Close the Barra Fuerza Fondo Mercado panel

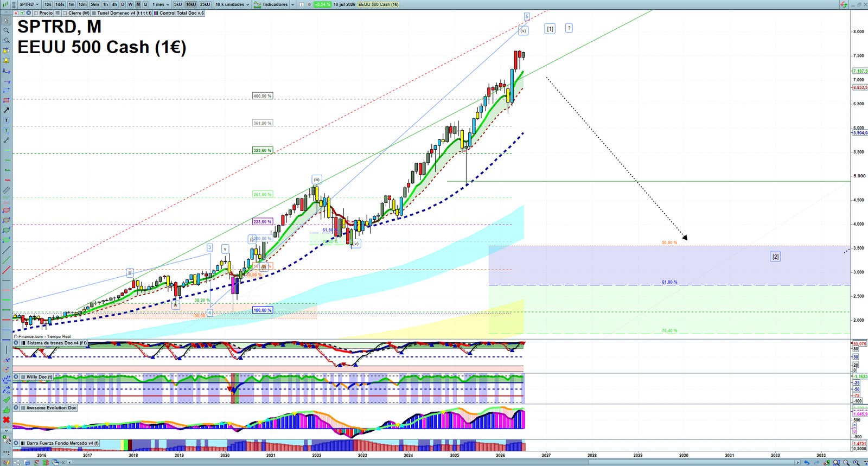16,443
